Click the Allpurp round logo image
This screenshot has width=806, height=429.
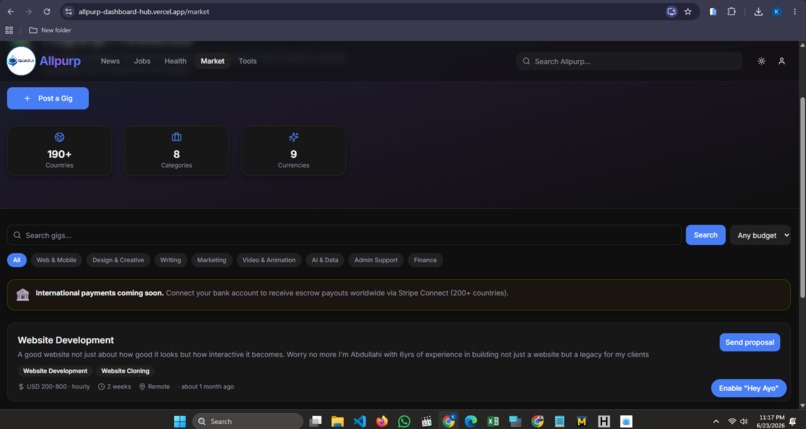(21, 61)
